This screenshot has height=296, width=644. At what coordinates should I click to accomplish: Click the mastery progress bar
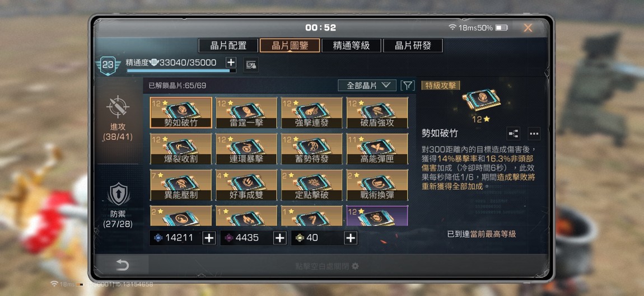pyautogui.click(x=181, y=71)
